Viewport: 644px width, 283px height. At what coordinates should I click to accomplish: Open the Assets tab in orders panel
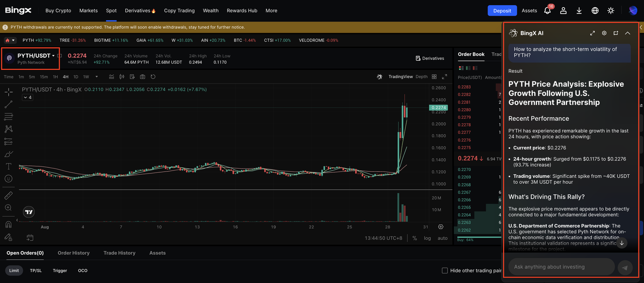[x=157, y=253]
